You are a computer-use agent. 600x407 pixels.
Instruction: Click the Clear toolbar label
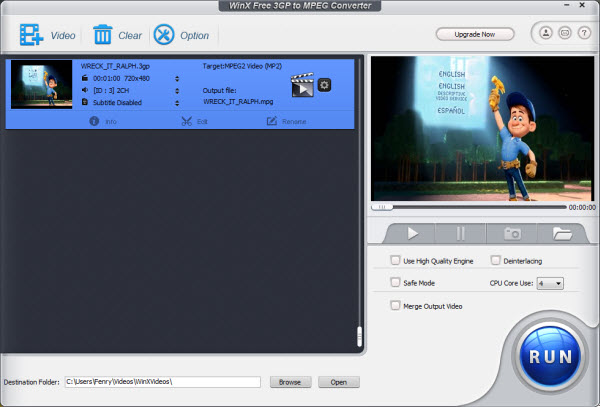click(x=130, y=36)
